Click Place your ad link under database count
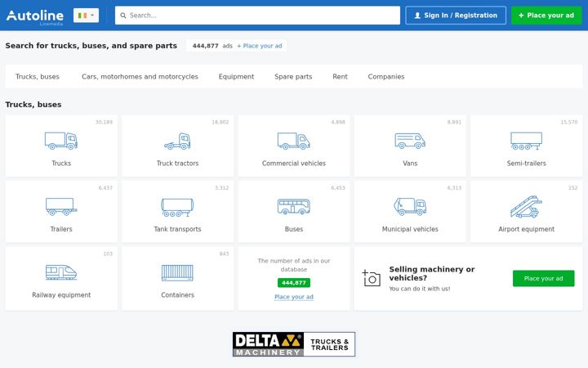 (x=294, y=297)
